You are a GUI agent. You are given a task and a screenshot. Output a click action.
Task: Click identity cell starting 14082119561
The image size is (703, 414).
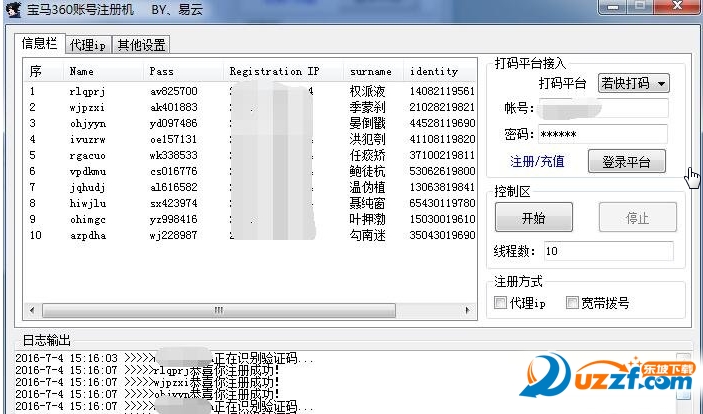point(442,92)
